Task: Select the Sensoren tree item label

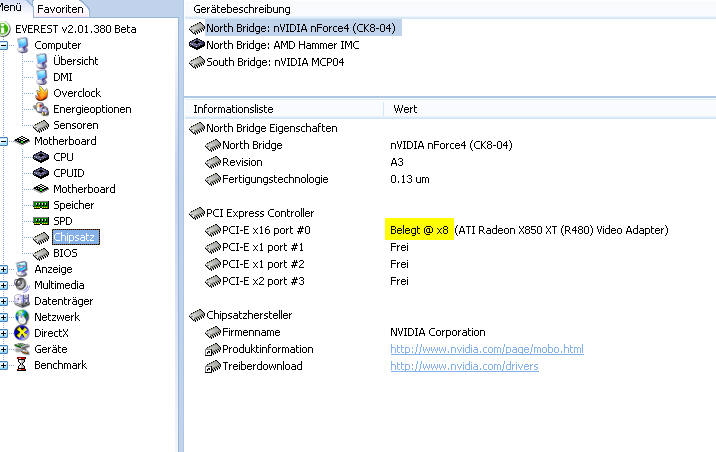Action: click(75, 125)
